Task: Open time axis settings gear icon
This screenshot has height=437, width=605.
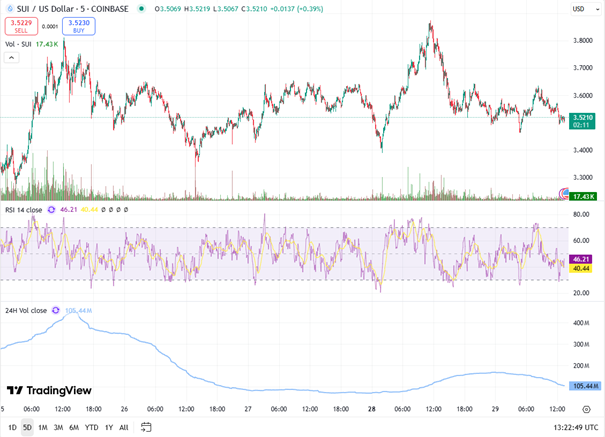Action: pos(586,409)
